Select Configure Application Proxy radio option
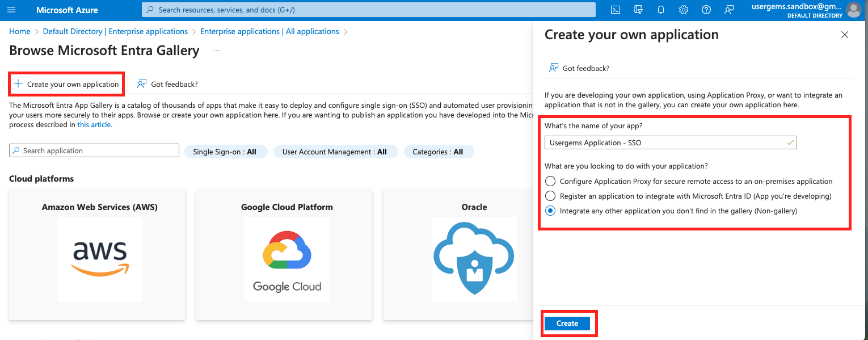The height and width of the screenshot is (340, 868). coord(550,181)
